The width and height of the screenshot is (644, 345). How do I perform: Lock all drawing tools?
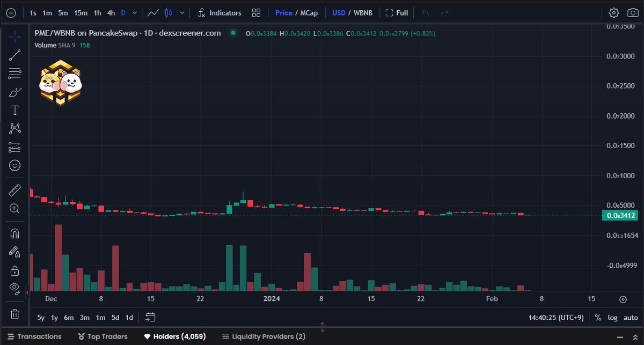click(14, 270)
